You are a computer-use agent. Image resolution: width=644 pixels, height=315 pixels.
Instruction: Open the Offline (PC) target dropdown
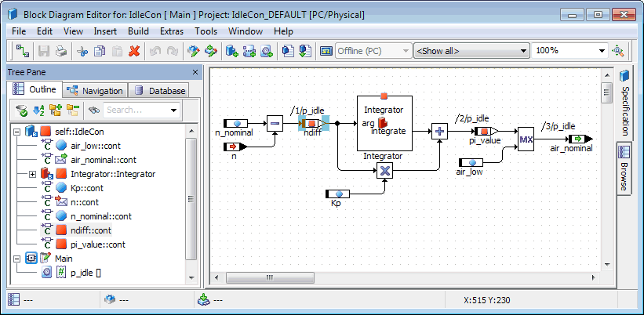pyautogui.click(x=406, y=51)
